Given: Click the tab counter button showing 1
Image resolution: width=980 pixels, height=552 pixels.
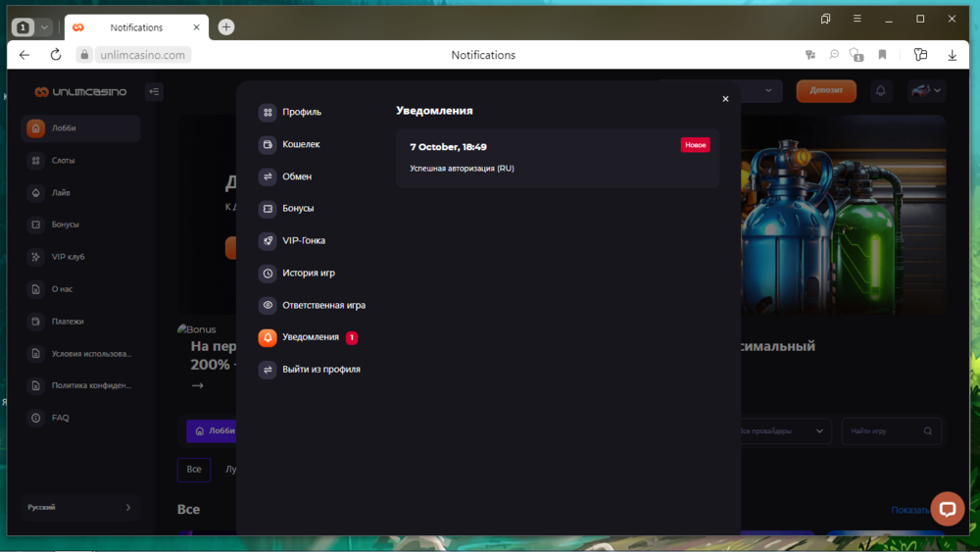Looking at the screenshot, I should point(24,27).
